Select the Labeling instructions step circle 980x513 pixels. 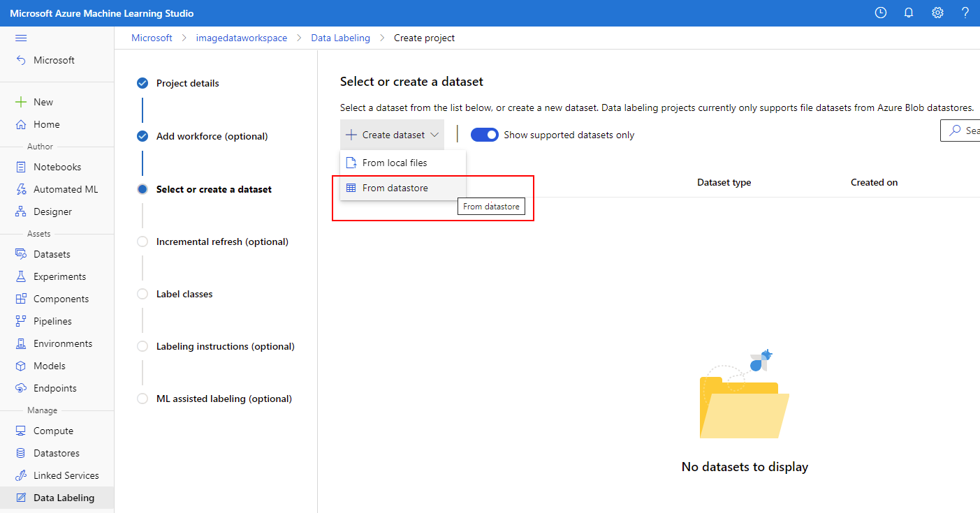coord(142,346)
